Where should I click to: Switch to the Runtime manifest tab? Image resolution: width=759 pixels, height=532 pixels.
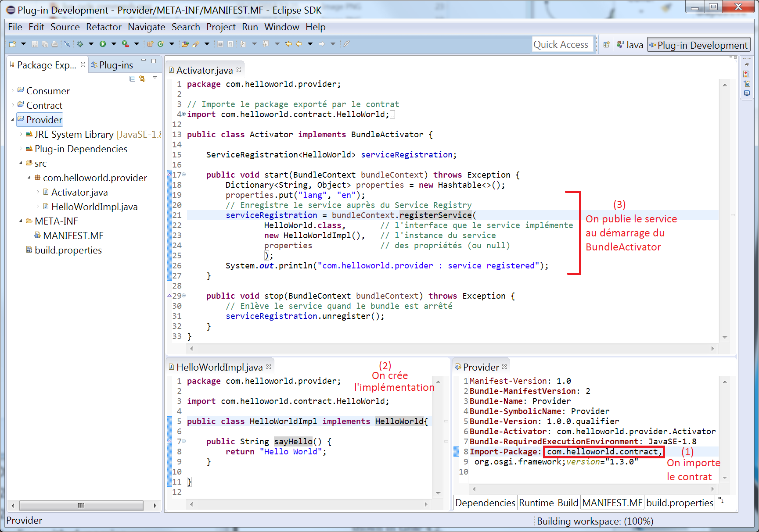point(536,503)
